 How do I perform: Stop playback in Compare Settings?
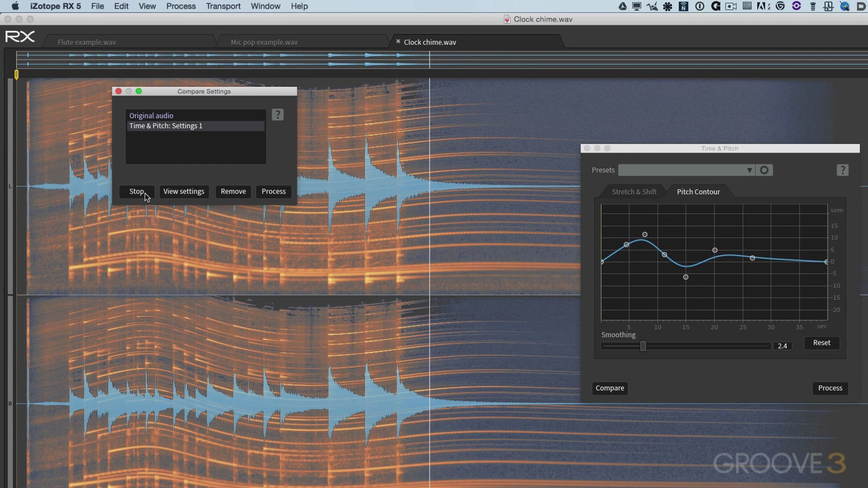[x=137, y=191]
